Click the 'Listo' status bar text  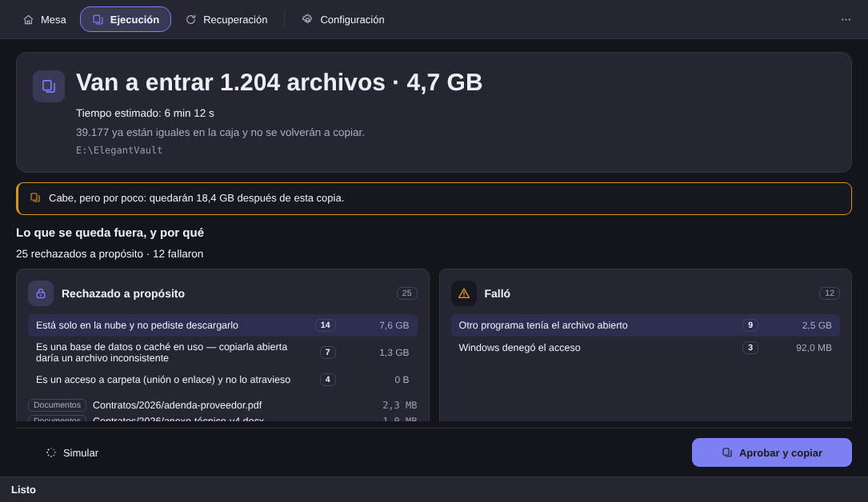coord(23,490)
